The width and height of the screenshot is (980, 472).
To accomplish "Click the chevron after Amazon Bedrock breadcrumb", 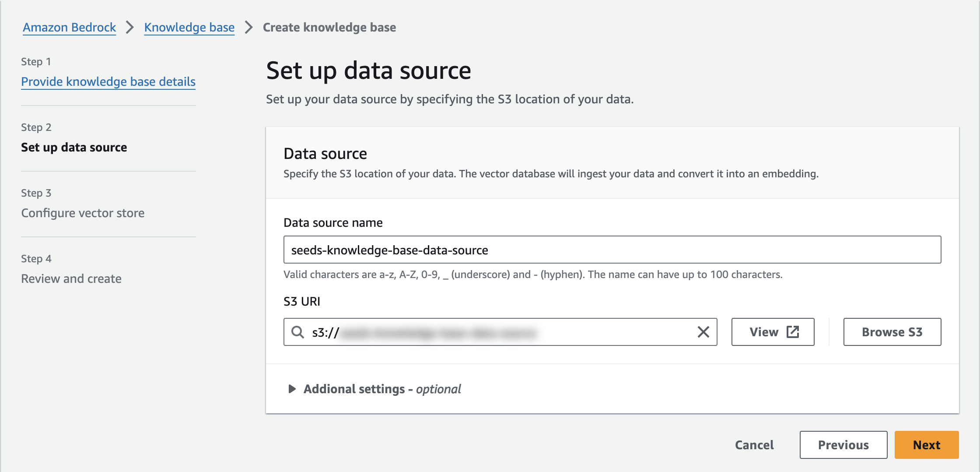I will 130,27.
